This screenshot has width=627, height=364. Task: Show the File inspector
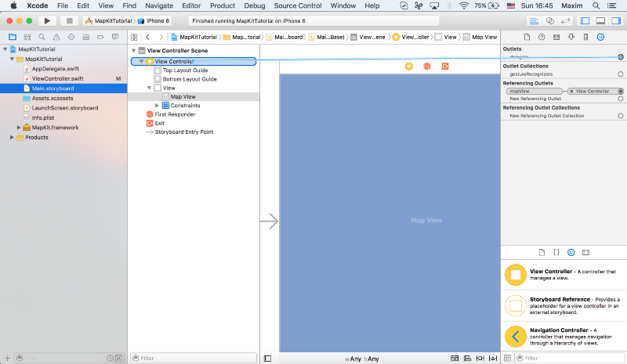[527, 37]
